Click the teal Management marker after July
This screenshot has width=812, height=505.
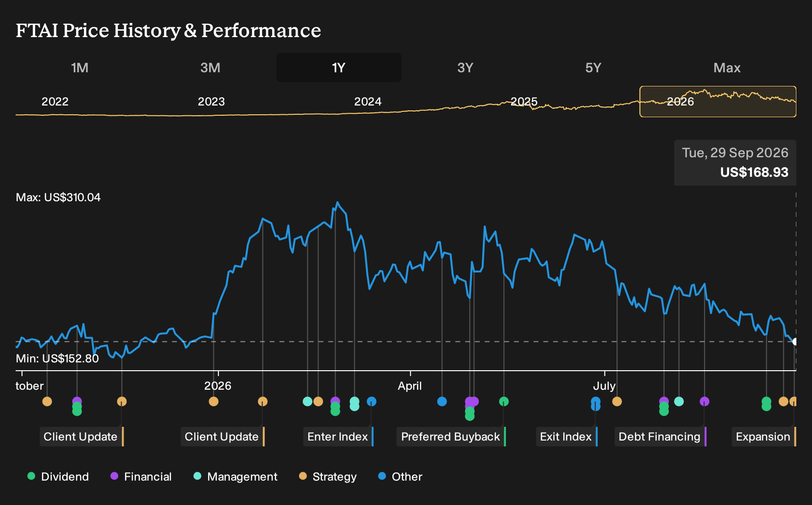(x=679, y=401)
